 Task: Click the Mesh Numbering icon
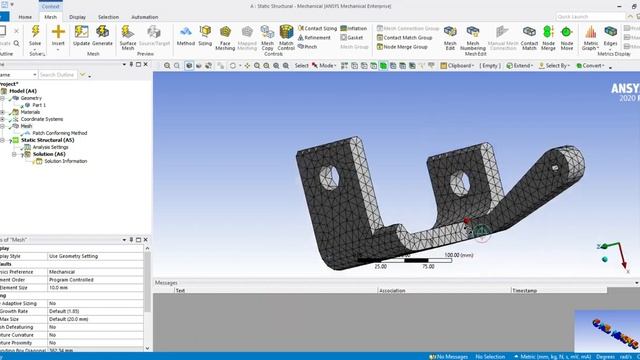pos(473,32)
